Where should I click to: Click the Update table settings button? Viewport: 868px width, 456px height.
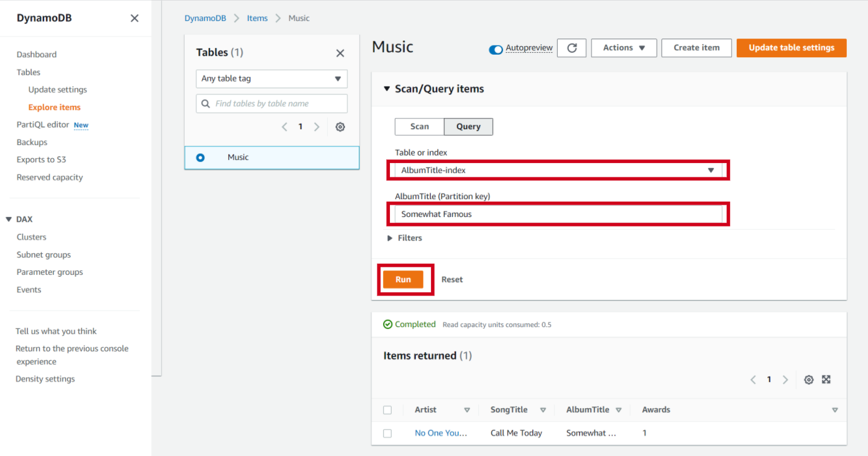(x=792, y=48)
